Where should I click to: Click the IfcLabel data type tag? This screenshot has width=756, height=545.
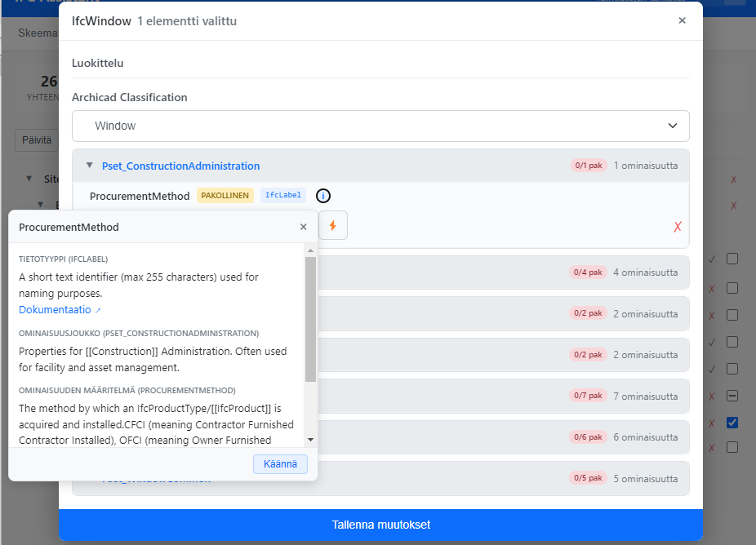pyautogui.click(x=283, y=196)
